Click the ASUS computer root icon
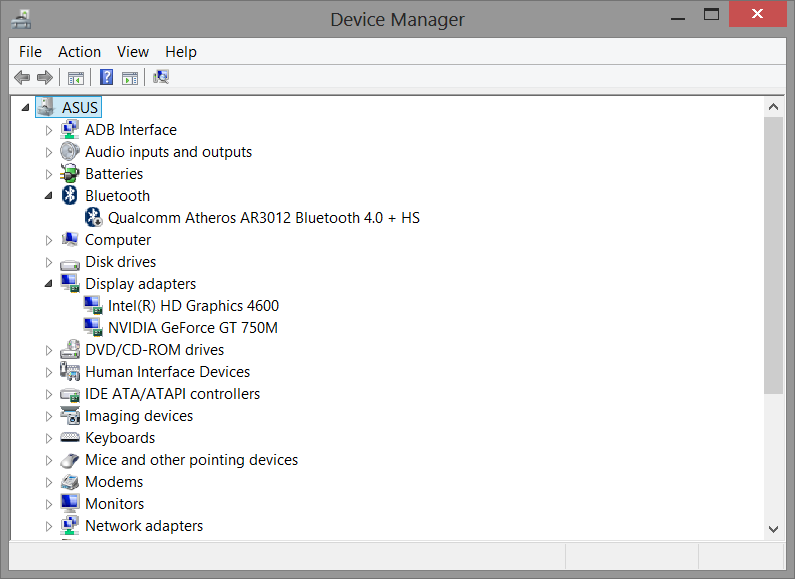 (x=47, y=107)
